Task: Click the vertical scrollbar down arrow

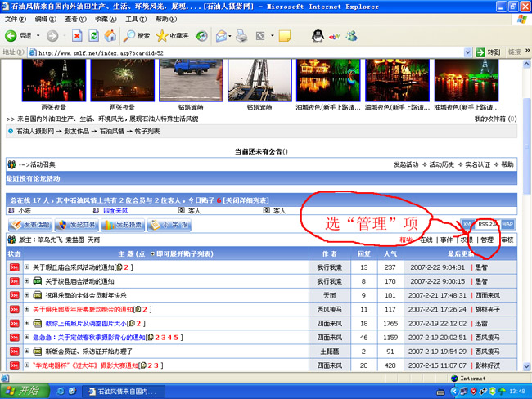Action: pos(526,366)
